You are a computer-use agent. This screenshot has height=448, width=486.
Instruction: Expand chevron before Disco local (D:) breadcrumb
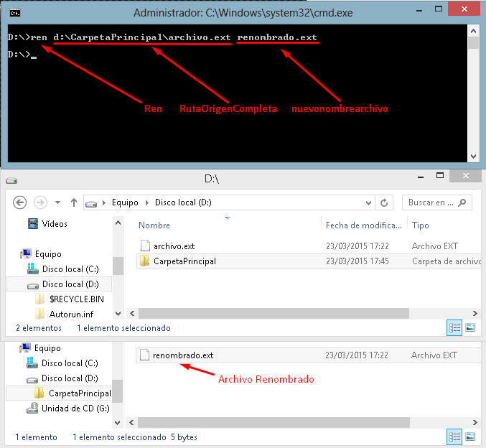pos(147,202)
